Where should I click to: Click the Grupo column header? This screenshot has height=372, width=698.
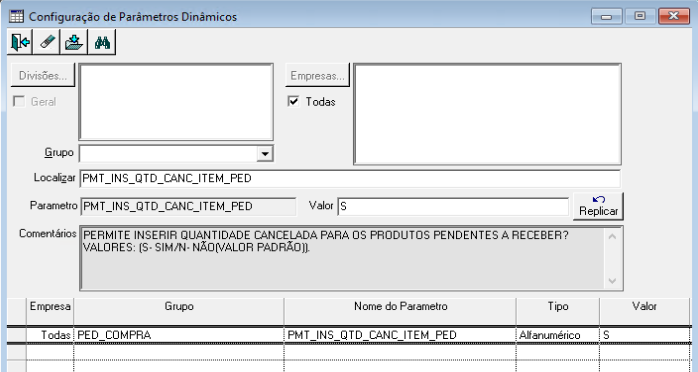coord(179,311)
